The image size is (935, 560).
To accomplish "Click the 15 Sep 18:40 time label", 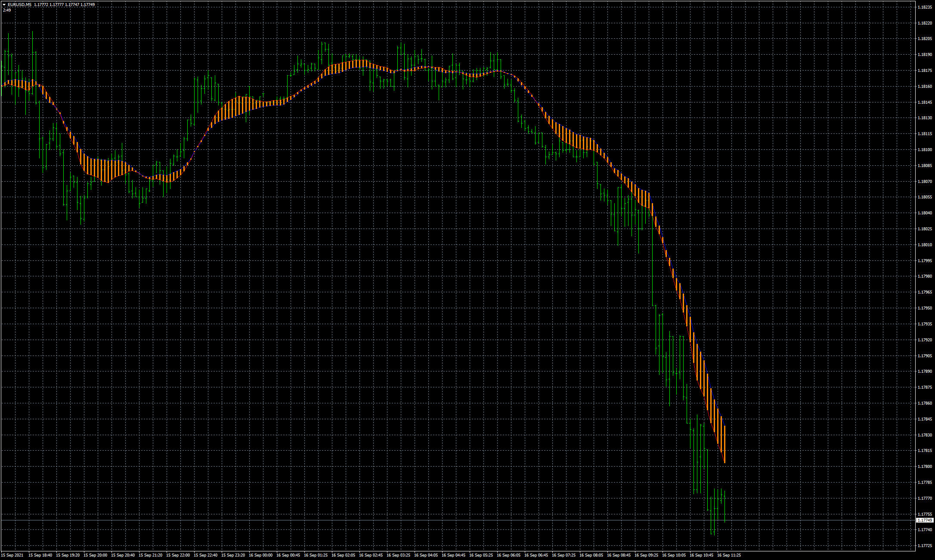I will coord(40,555).
